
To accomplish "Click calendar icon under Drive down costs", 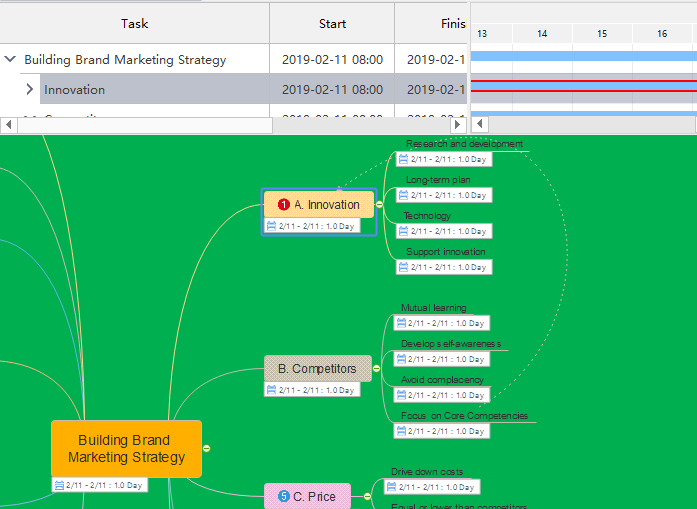I will (x=392, y=487).
